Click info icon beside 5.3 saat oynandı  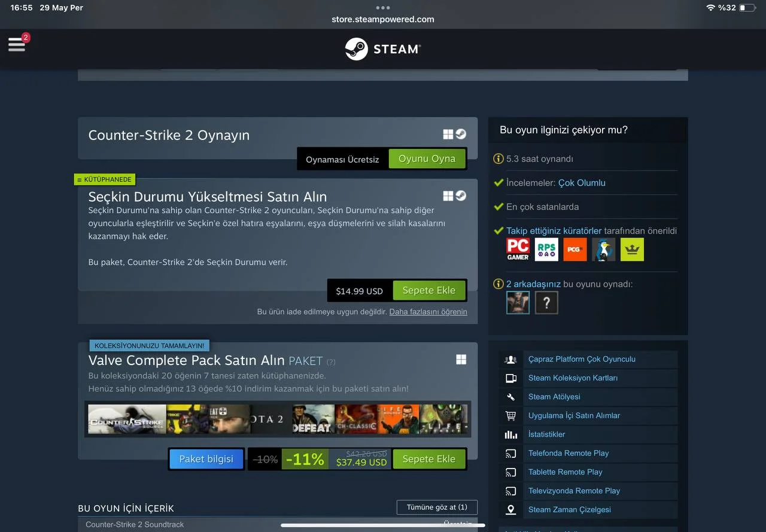[498, 159]
